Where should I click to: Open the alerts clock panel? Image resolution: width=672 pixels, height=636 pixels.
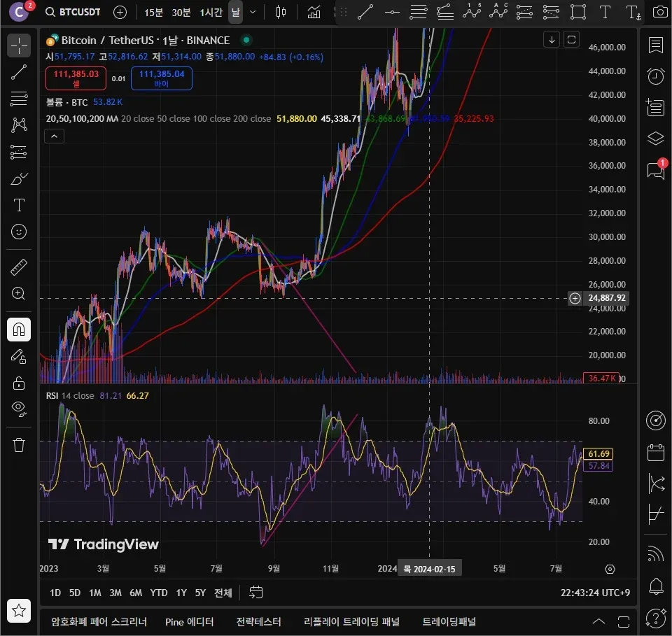[656, 76]
